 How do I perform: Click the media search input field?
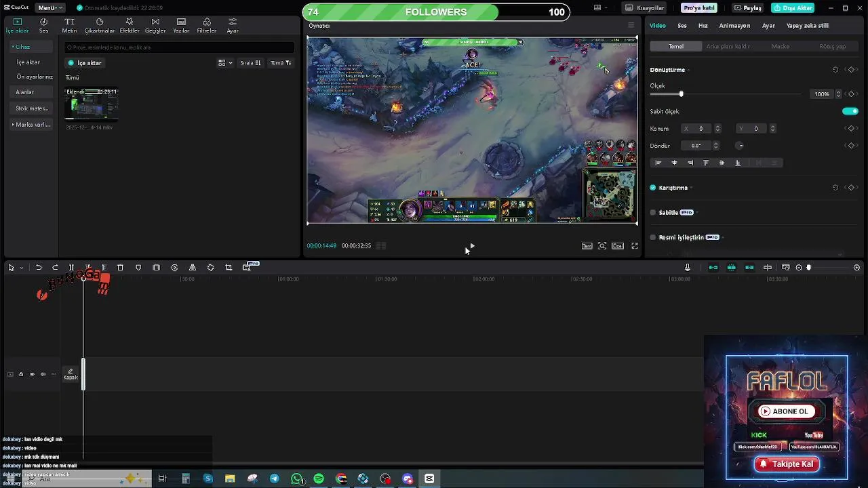pyautogui.click(x=179, y=47)
